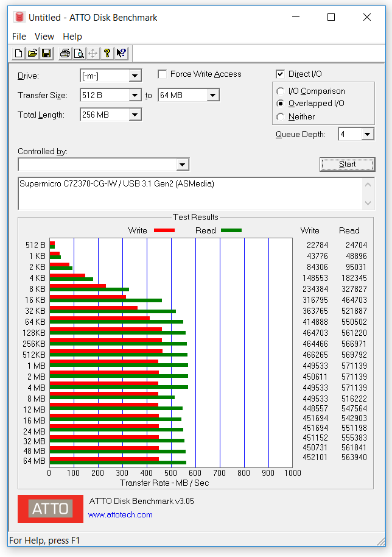Click the Transfer Rate - MB / Sec axis label
Viewport: 392px width, 557px height.
tap(164, 483)
